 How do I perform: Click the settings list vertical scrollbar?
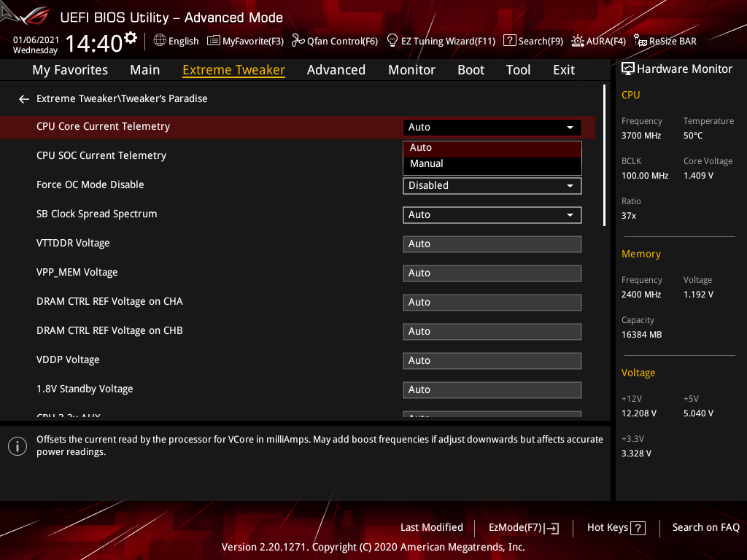604,155
